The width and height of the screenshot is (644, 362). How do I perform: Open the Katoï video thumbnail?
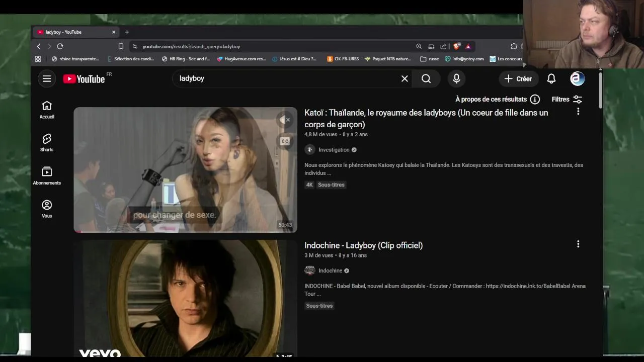click(x=185, y=169)
